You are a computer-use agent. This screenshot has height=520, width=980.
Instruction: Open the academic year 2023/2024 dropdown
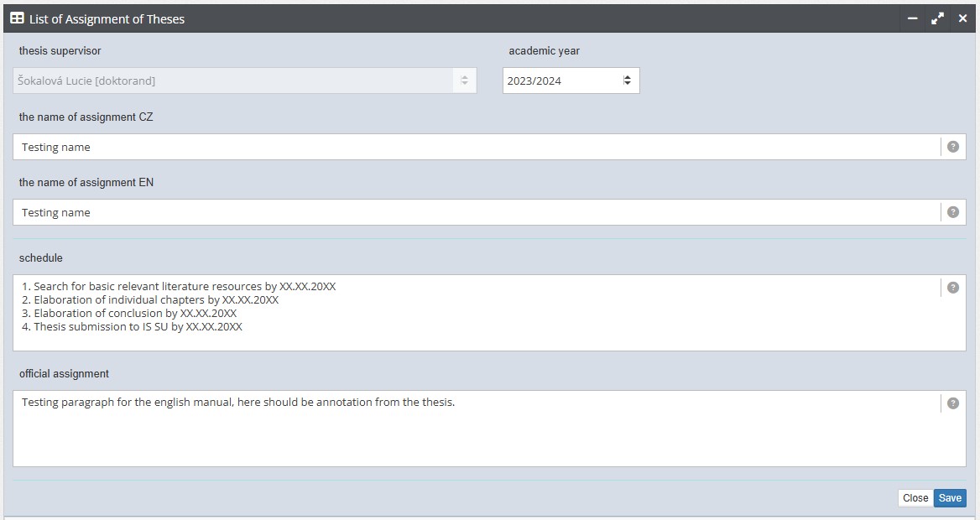(571, 81)
